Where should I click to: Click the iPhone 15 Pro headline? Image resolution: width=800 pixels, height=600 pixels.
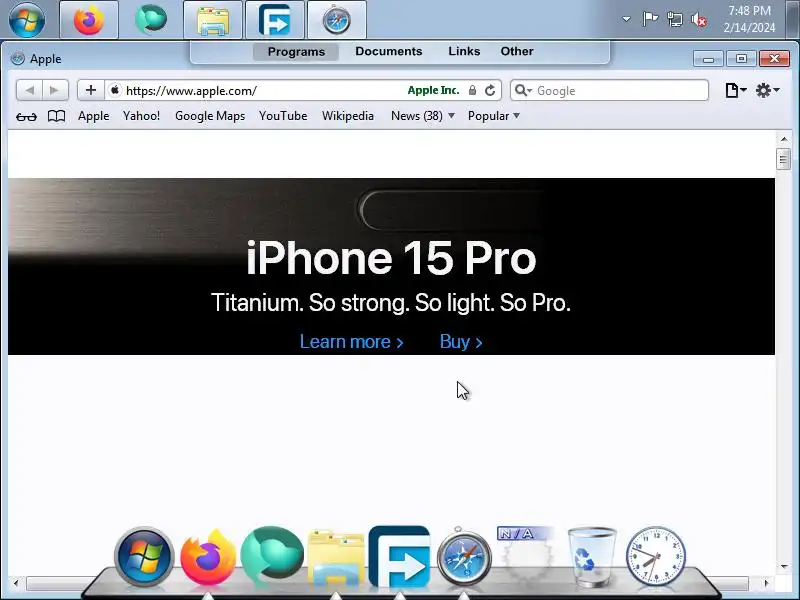pyautogui.click(x=391, y=258)
